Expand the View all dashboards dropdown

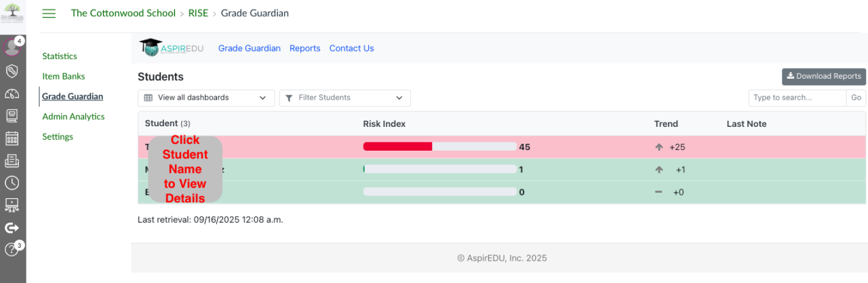(x=206, y=98)
